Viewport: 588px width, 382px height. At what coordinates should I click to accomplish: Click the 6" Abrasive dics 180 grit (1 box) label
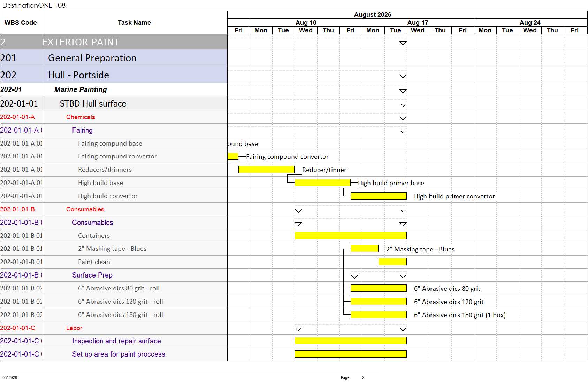click(x=460, y=315)
